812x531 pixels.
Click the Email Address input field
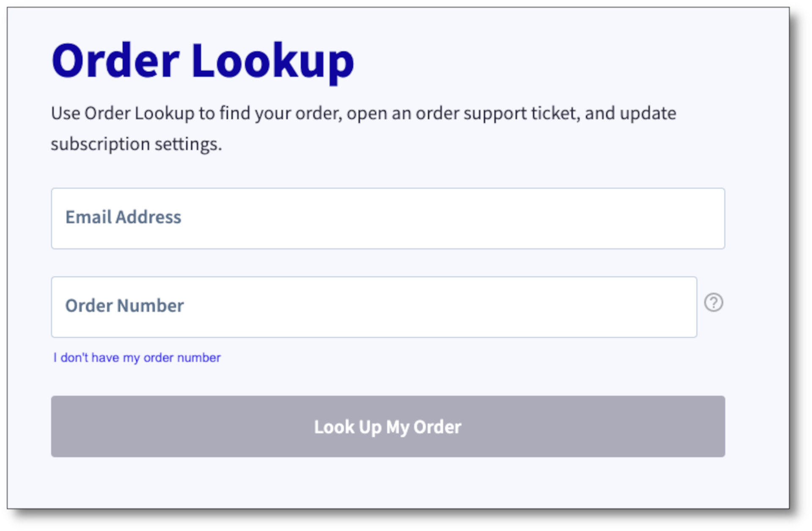click(x=388, y=219)
